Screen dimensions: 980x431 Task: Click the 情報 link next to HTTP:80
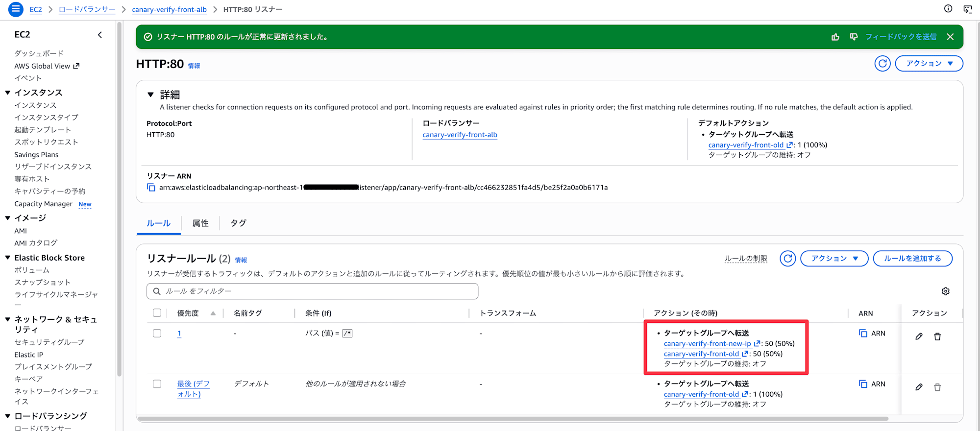coord(194,66)
